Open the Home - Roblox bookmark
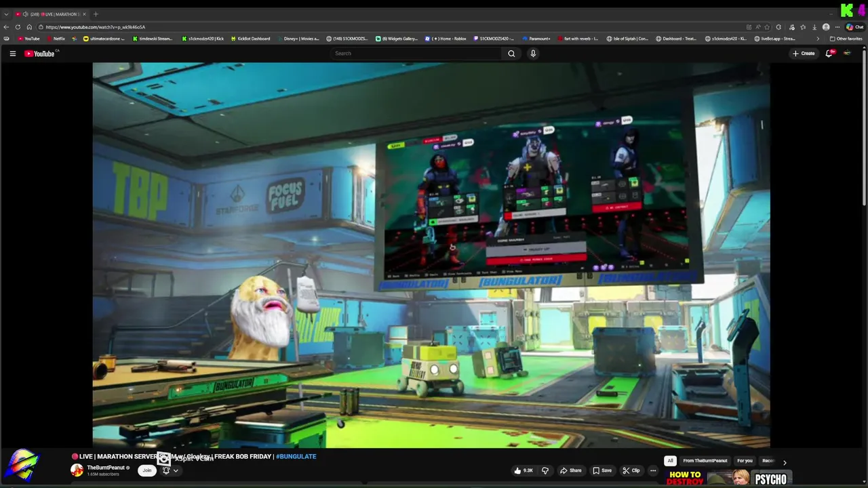Viewport: 868px width, 488px height. [446, 39]
